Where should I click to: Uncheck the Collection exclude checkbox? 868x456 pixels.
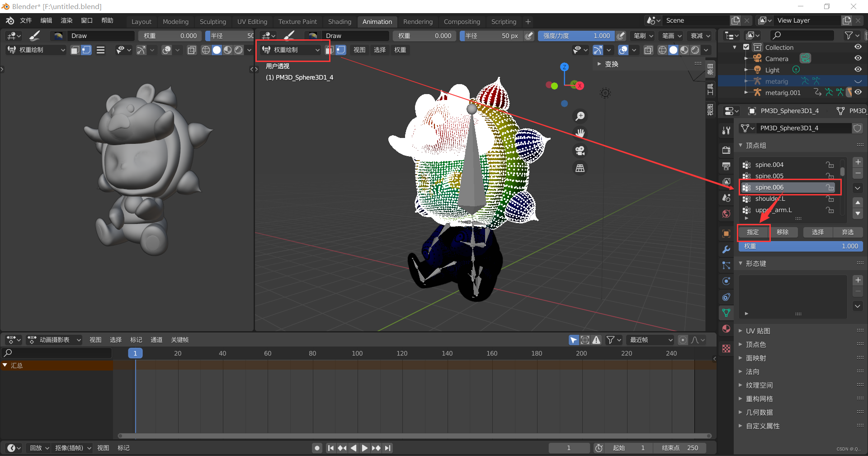(x=746, y=47)
